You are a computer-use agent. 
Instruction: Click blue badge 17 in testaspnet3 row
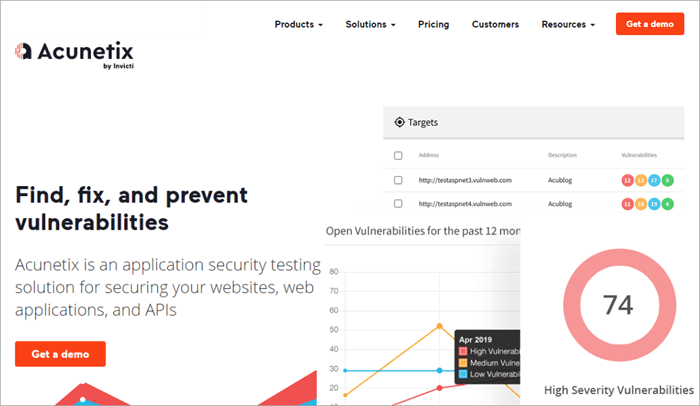coord(654,180)
